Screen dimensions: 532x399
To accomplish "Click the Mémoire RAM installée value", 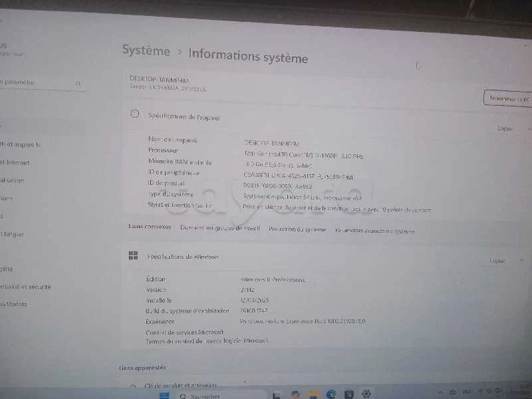I will (278, 165).
